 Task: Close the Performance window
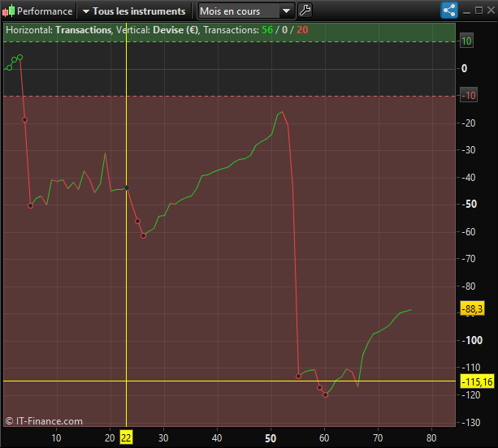point(491,11)
